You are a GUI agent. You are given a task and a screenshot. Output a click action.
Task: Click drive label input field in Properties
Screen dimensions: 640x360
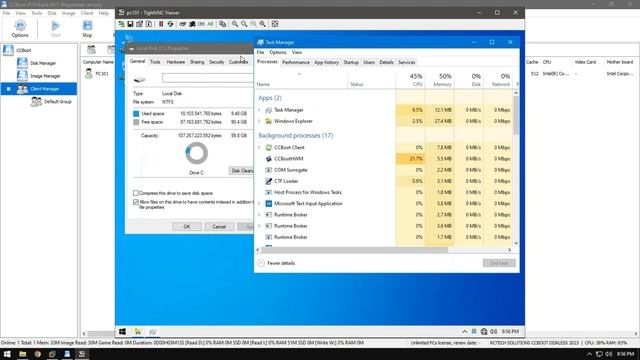tap(208, 78)
